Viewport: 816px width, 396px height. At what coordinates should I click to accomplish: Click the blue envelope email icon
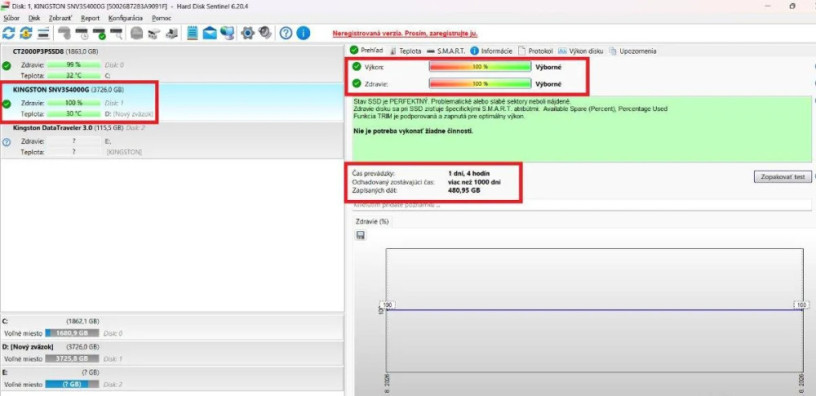point(210,33)
